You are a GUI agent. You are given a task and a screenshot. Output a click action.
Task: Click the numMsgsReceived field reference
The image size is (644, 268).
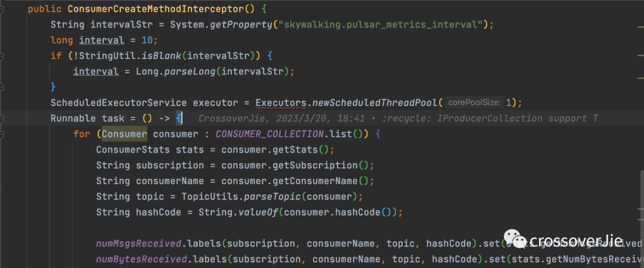[x=139, y=244]
